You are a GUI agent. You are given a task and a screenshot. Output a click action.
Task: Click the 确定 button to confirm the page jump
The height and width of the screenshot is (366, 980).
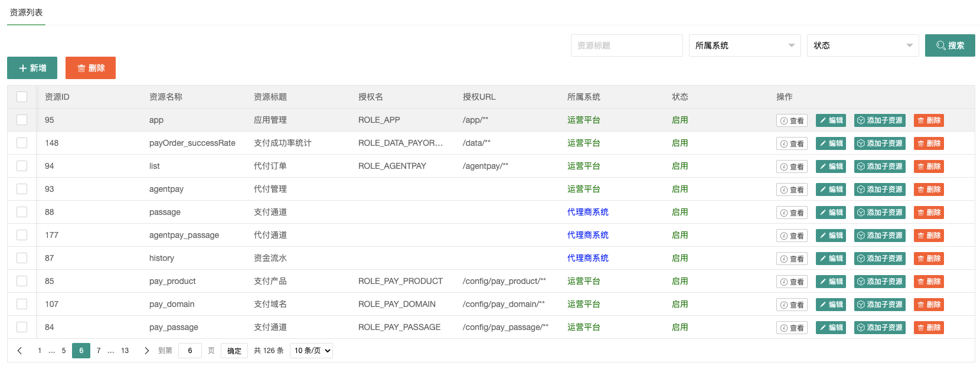(x=234, y=351)
